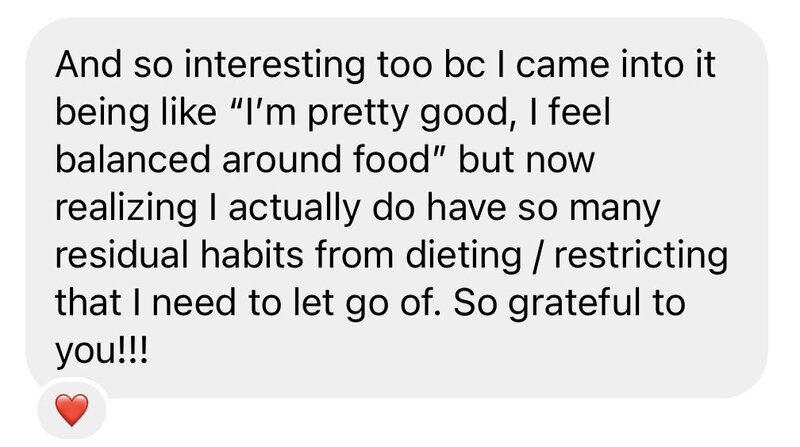
Task: Click the word "restricting" in the message
Action: pyautogui.click(x=641, y=255)
